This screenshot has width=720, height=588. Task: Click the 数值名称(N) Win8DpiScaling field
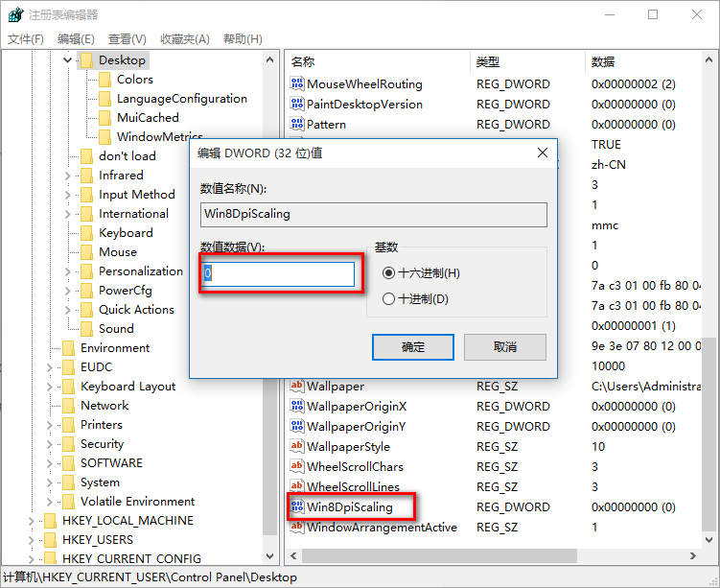(x=373, y=215)
